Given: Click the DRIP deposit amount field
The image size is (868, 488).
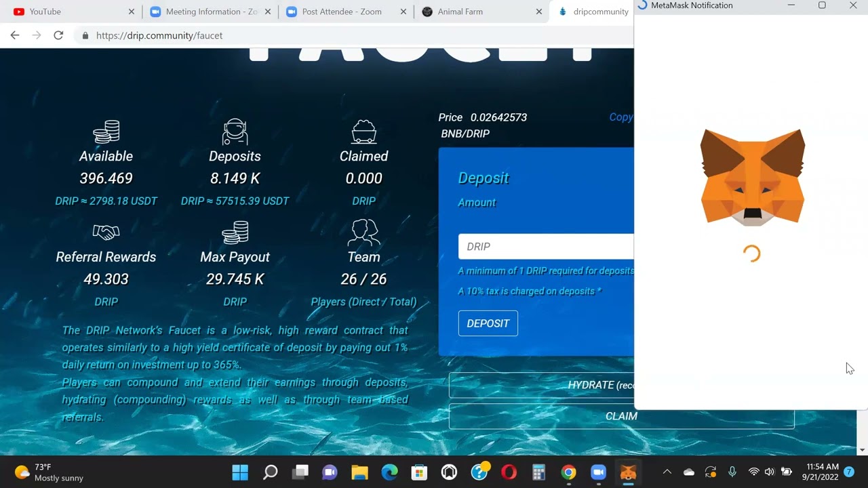Looking at the screenshot, I should (546, 247).
